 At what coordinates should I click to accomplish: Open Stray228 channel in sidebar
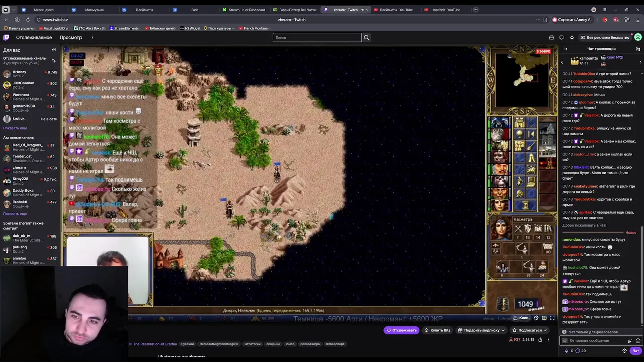pos(30,181)
